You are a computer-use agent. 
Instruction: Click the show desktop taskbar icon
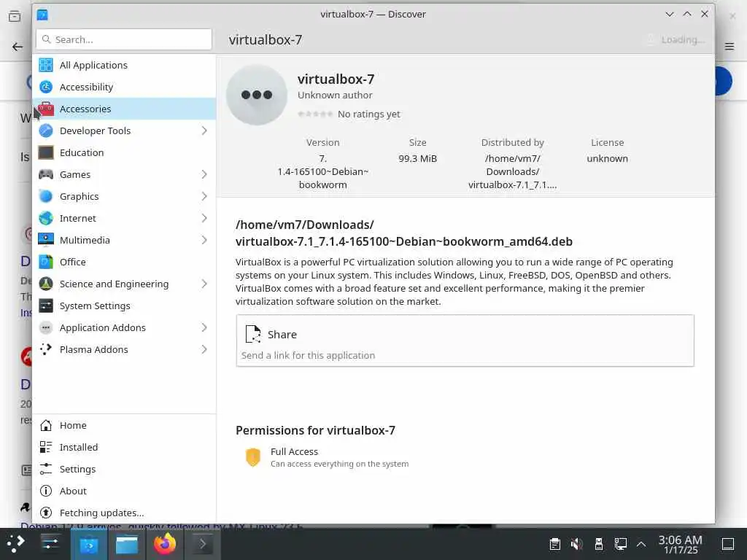(727, 544)
